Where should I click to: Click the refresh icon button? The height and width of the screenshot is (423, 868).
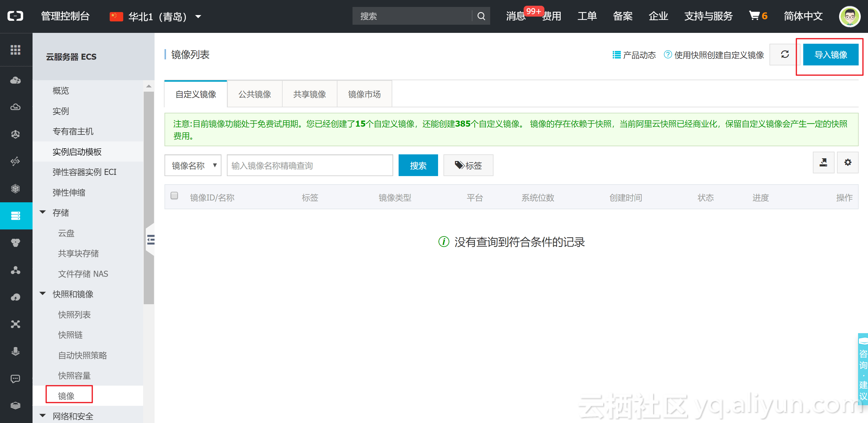point(785,54)
